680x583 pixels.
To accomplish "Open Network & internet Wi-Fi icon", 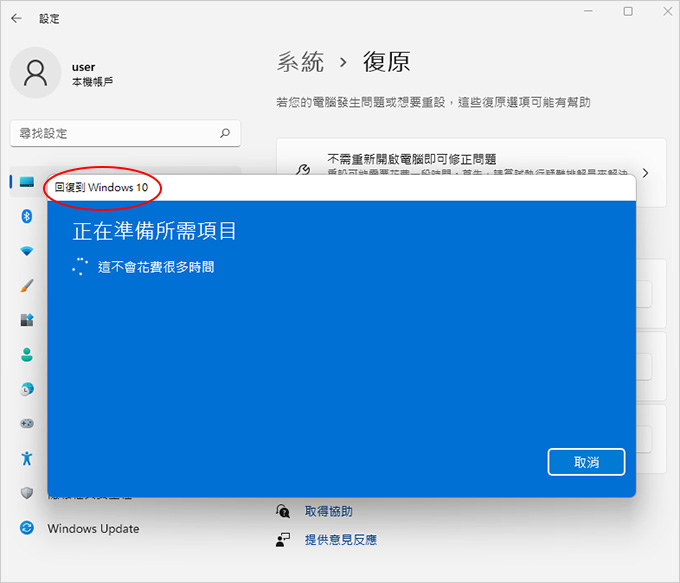I will [27, 251].
